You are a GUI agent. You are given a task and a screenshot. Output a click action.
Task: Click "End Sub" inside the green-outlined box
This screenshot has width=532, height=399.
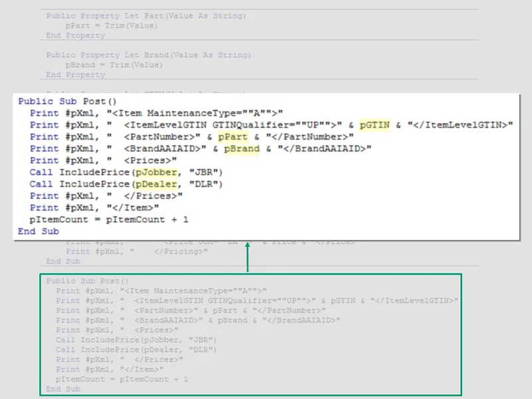pyautogui.click(x=64, y=389)
